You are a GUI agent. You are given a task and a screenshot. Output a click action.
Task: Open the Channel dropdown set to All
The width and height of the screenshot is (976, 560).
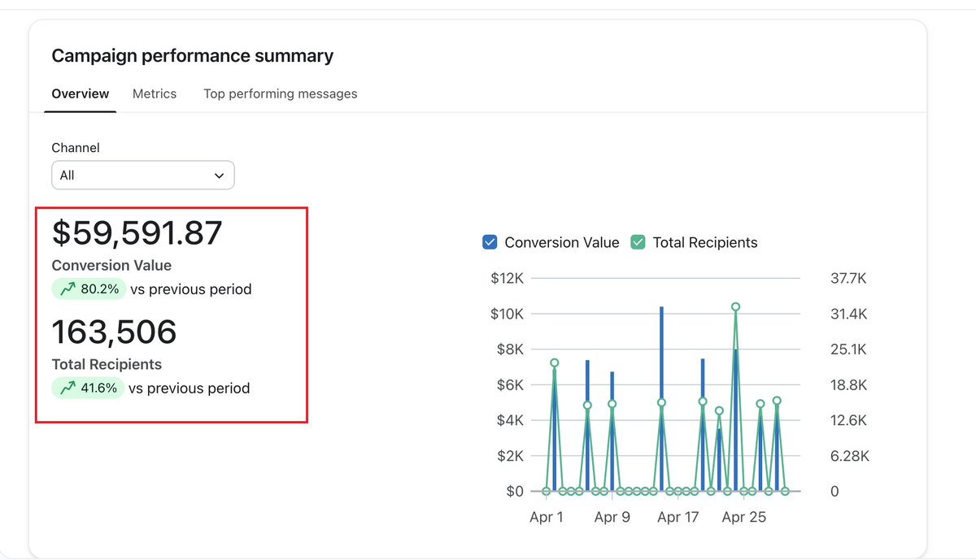tap(143, 175)
